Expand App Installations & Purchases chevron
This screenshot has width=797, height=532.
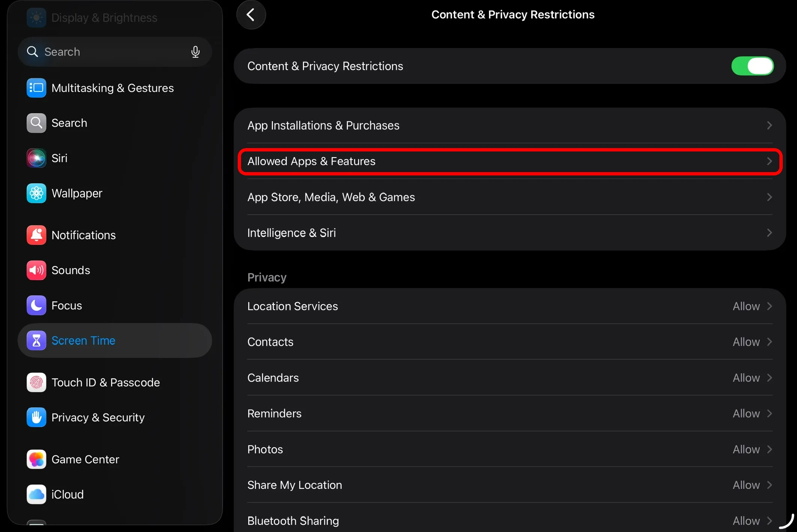[769, 125]
